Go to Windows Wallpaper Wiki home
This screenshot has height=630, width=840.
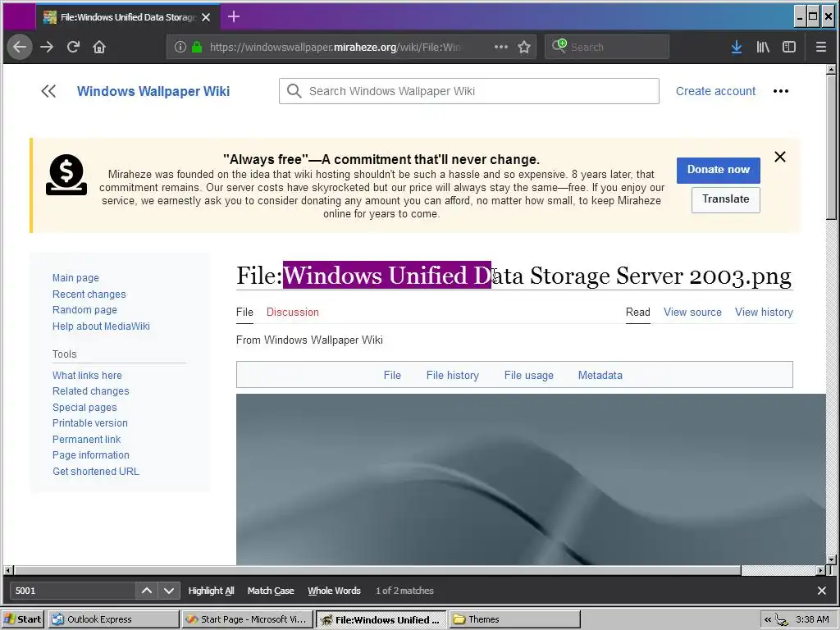point(153,91)
